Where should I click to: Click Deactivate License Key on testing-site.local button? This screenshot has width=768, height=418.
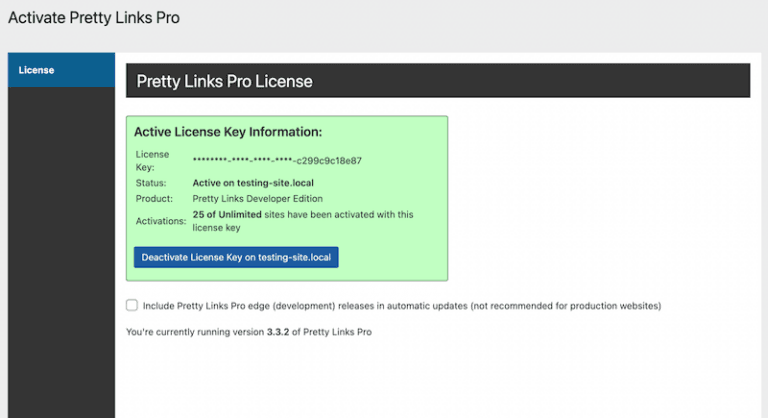click(236, 257)
